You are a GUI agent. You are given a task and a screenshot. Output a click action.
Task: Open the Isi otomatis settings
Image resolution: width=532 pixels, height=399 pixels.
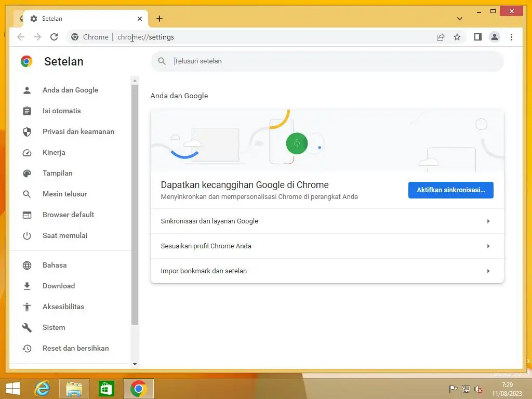62,111
